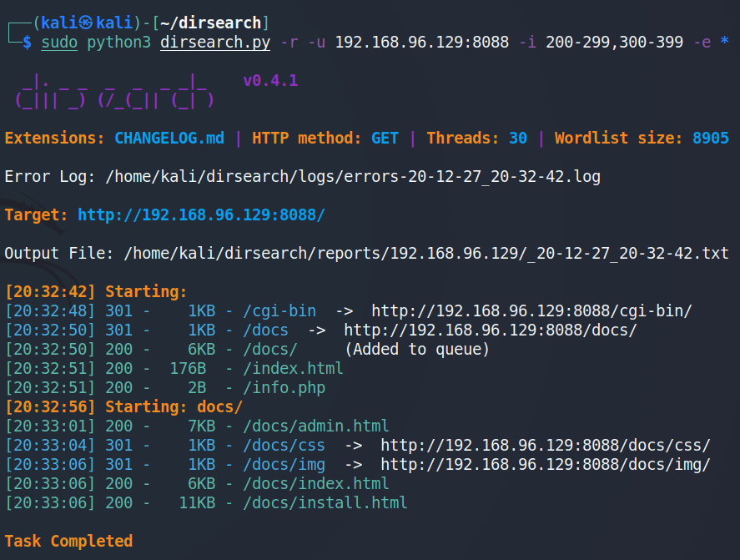Click the v0.4.1 version label
The height and width of the screenshot is (560, 740).
(x=270, y=81)
